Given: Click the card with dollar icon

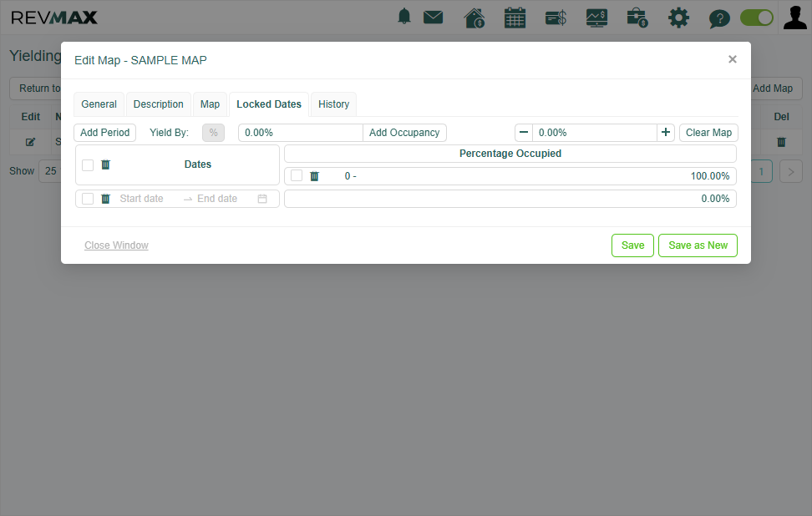Looking at the screenshot, I should (556, 18).
